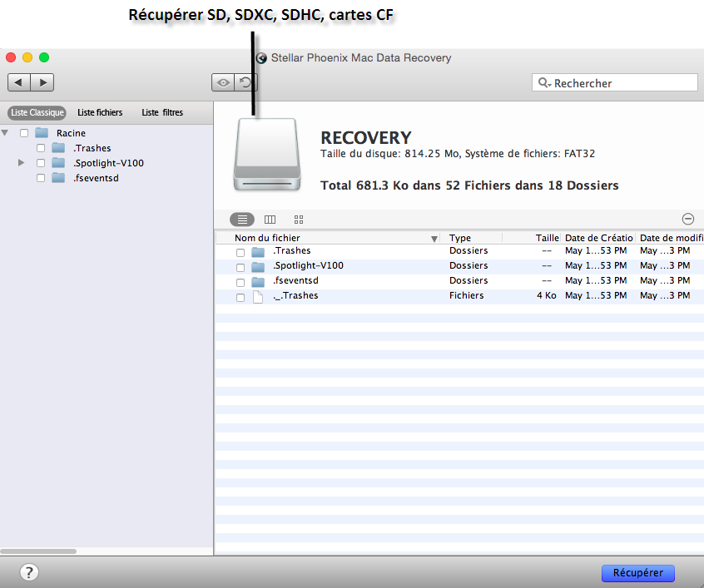Click the back navigation arrow button
Screen dimensions: 704x588
pos(19,82)
